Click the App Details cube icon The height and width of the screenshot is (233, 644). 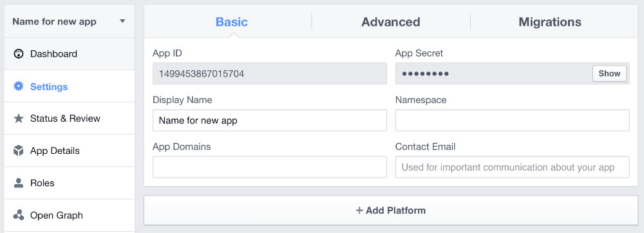(x=19, y=151)
